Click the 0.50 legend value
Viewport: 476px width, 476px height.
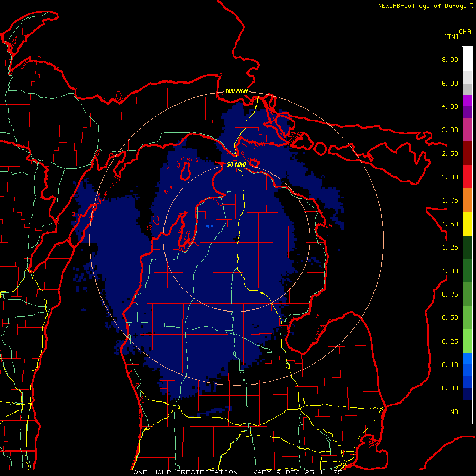450,318
